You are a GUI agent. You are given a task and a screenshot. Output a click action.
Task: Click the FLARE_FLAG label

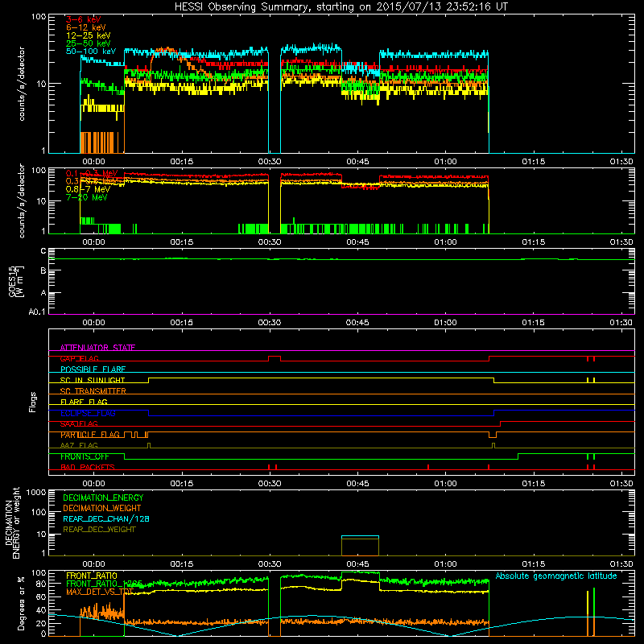point(84,402)
